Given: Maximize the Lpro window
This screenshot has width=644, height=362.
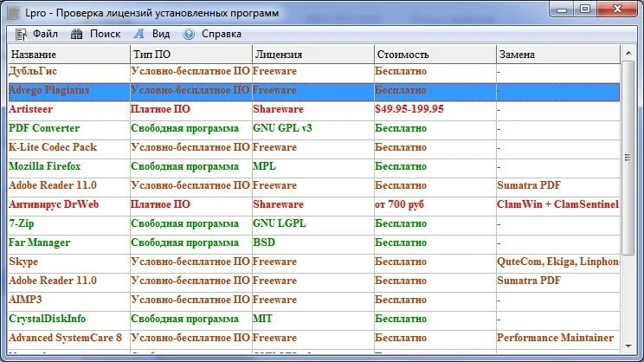Looking at the screenshot, I should coord(585,10).
